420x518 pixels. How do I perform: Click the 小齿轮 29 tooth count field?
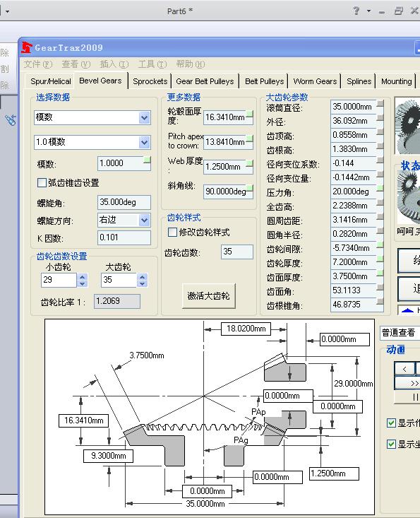click(x=59, y=280)
